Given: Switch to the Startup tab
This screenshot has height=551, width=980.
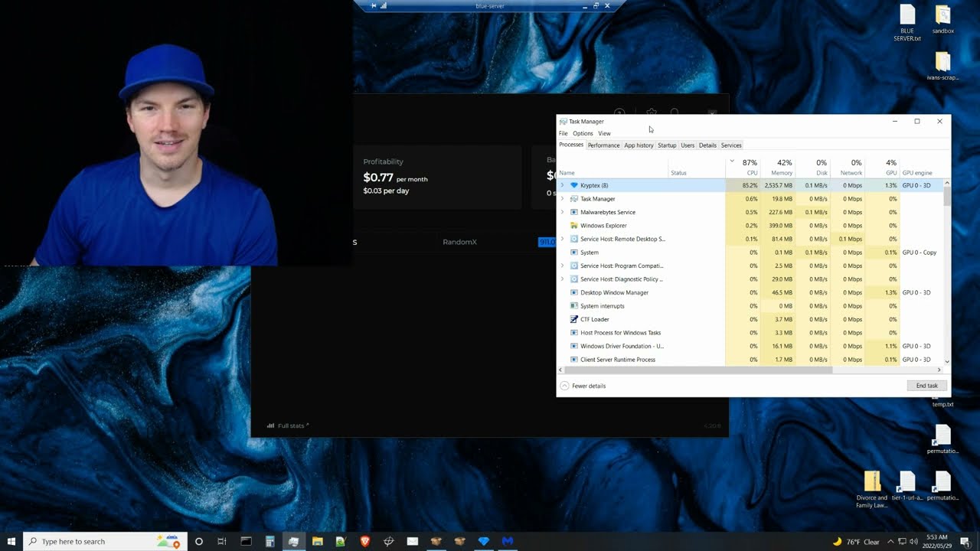Looking at the screenshot, I should pos(667,145).
